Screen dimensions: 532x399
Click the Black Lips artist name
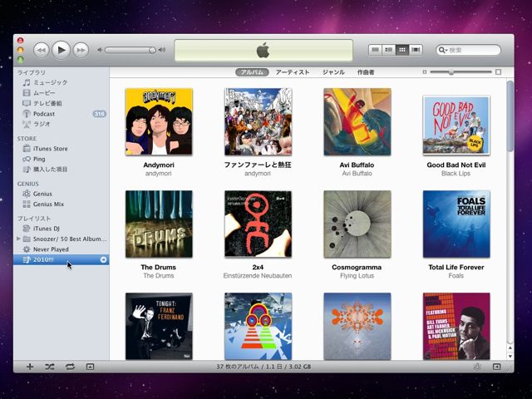(456, 174)
